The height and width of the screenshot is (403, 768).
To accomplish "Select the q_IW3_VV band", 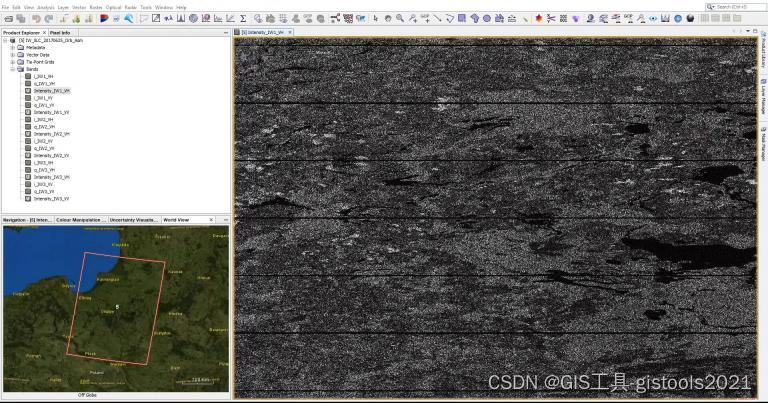I will [x=44, y=191].
